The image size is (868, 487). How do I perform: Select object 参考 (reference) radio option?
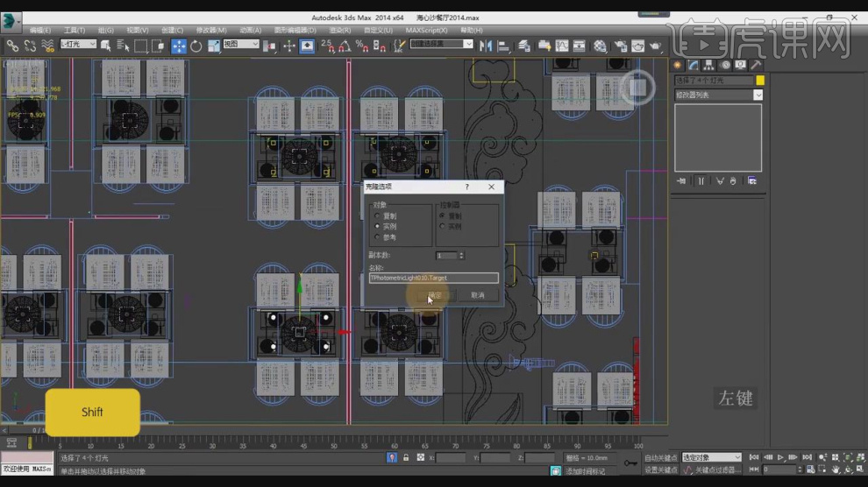pos(378,237)
